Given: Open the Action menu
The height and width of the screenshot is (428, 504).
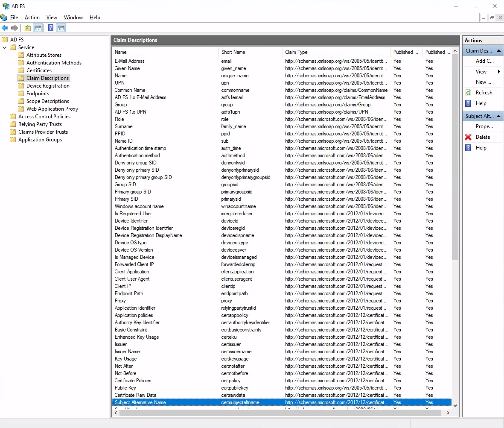Looking at the screenshot, I should 32,18.
